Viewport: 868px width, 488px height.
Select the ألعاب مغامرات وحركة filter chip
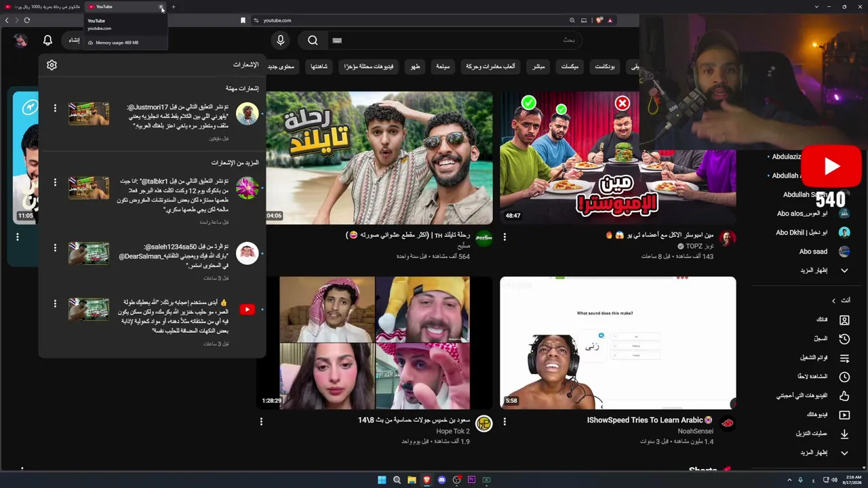click(490, 66)
